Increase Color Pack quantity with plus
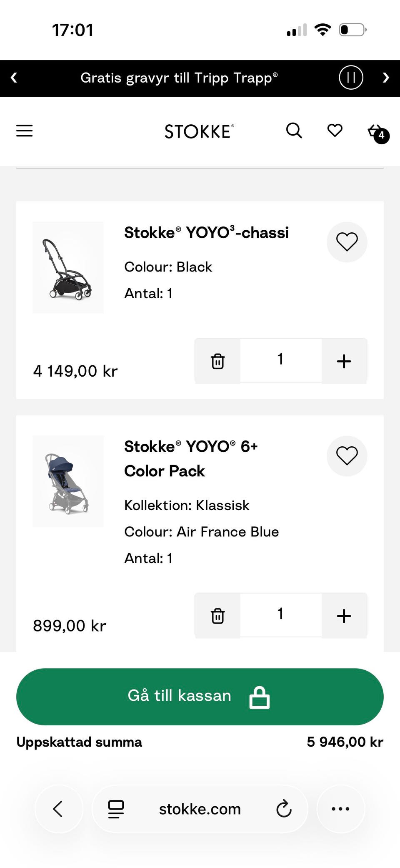The image size is (400, 868). tap(344, 616)
